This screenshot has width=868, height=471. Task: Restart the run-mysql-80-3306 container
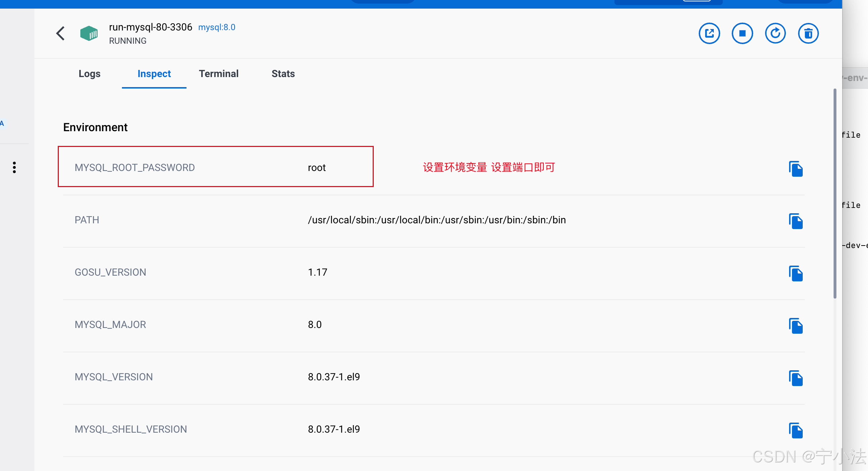click(775, 33)
